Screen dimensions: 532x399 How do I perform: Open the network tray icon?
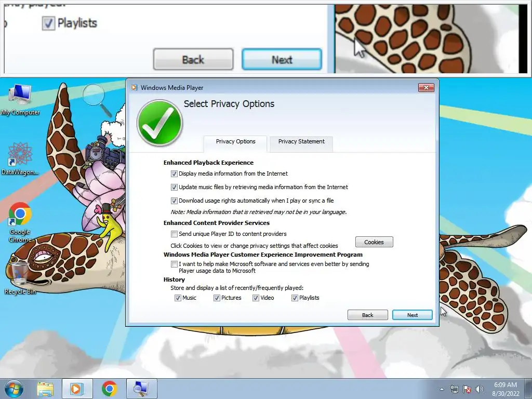pyautogui.click(x=454, y=389)
